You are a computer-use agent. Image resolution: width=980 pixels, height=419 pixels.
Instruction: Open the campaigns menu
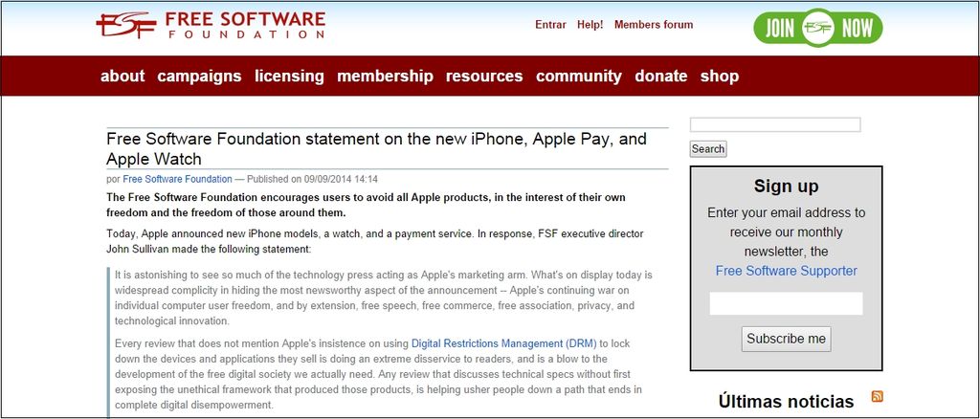point(199,77)
